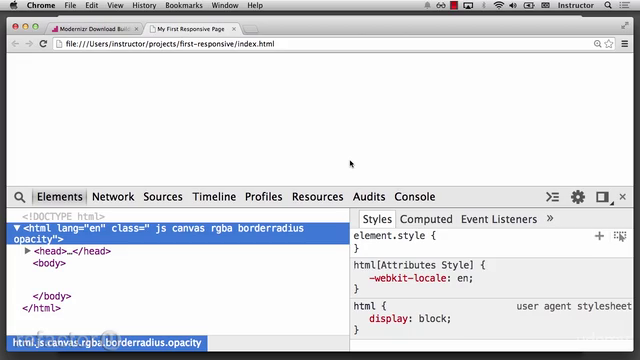The image size is (640, 360).
Task: Switch to the Sources panel
Action: (163, 197)
